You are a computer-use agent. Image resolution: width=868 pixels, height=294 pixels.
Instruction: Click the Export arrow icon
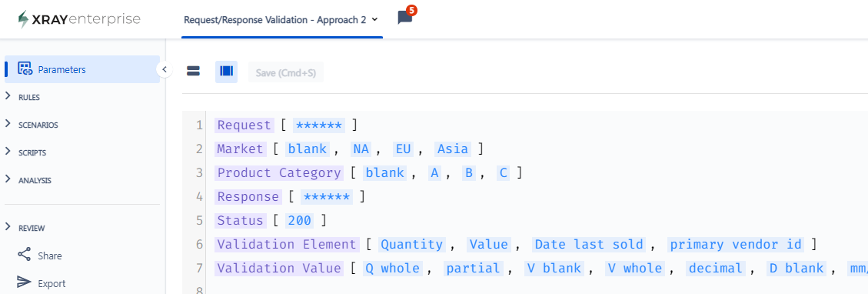tap(25, 283)
